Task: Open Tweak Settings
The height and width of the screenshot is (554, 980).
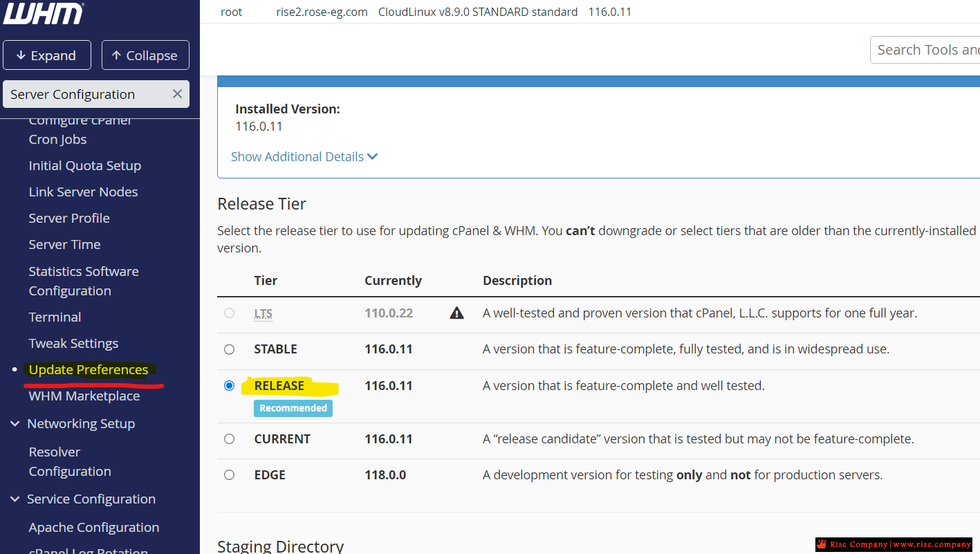Action: pos(73,343)
